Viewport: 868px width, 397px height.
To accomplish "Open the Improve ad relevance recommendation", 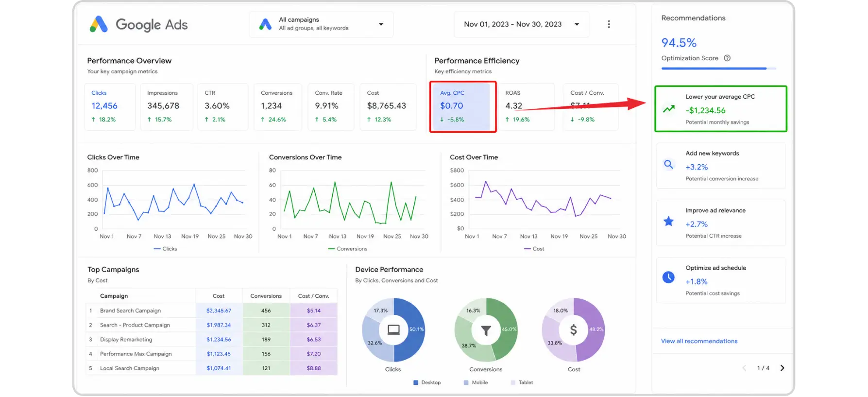I will click(x=721, y=223).
